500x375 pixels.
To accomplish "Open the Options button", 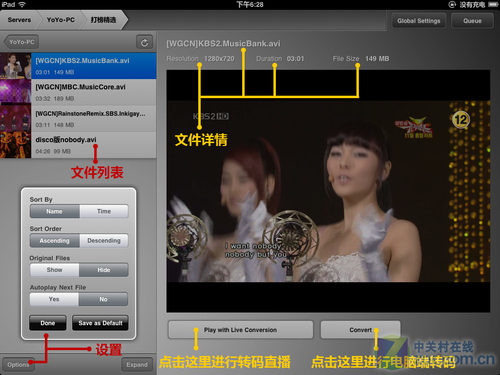I will click(18, 365).
